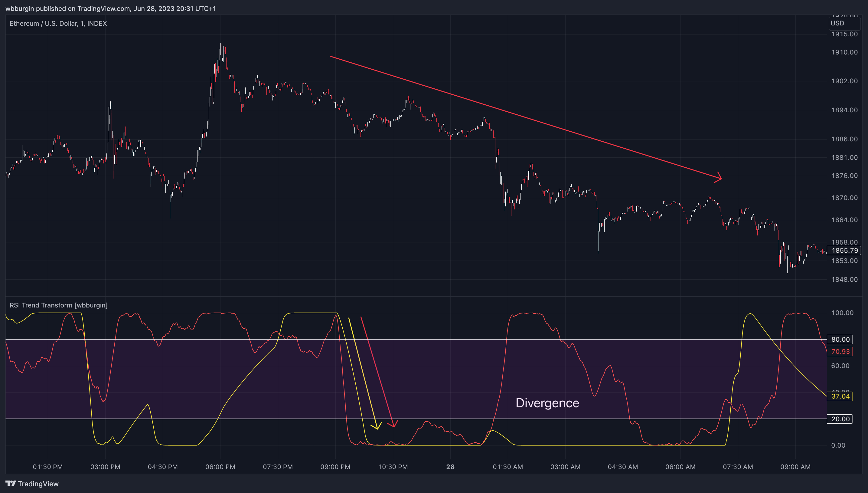Click the USD currency label button

click(x=845, y=23)
